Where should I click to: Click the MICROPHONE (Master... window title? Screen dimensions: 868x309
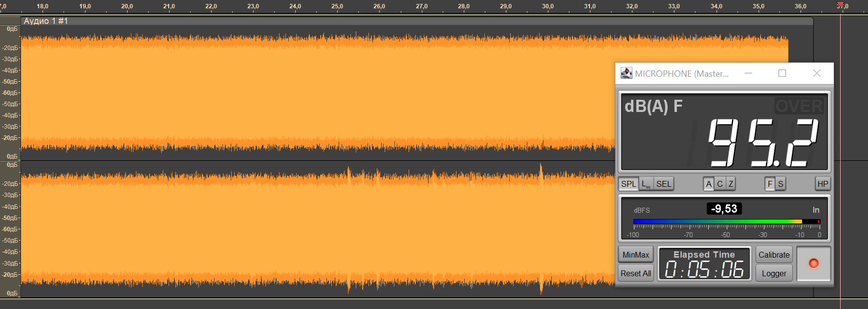(x=682, y=74)
